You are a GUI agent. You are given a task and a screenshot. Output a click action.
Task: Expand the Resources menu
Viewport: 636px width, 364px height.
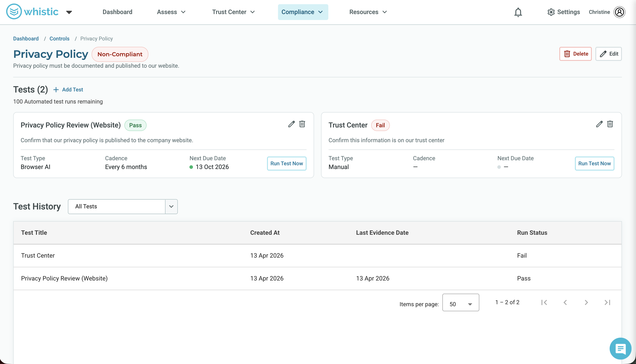tap(368, 12)
